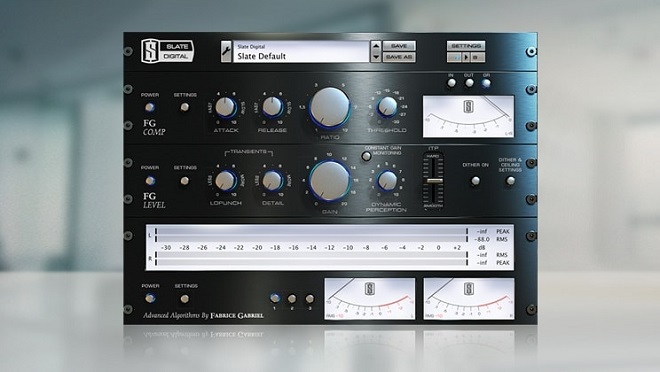Screen dimensions: 660x372
Task: Click the large GAIN knob
Action: click(330, 180)
